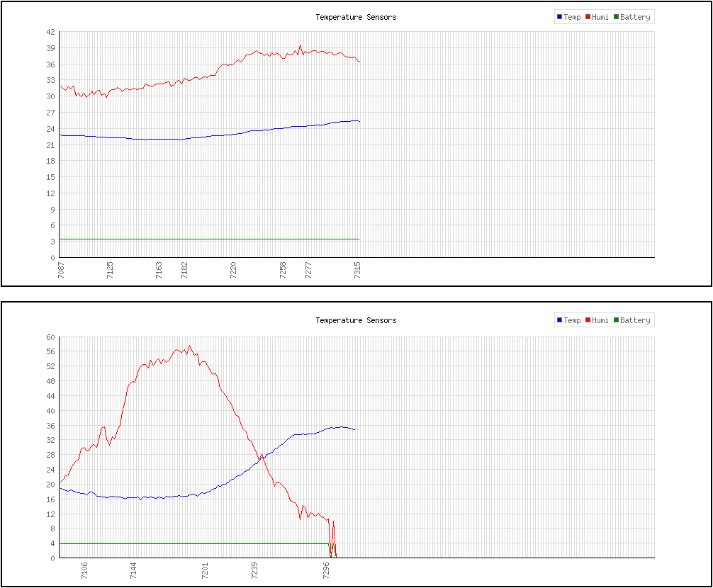Click the bottom chart's title 'Temperature Sensors'
The height and width of the screenshot is (588, 713).
356,320
